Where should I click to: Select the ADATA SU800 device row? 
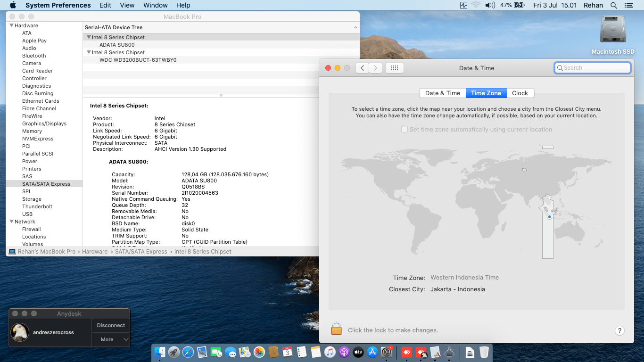221,45
